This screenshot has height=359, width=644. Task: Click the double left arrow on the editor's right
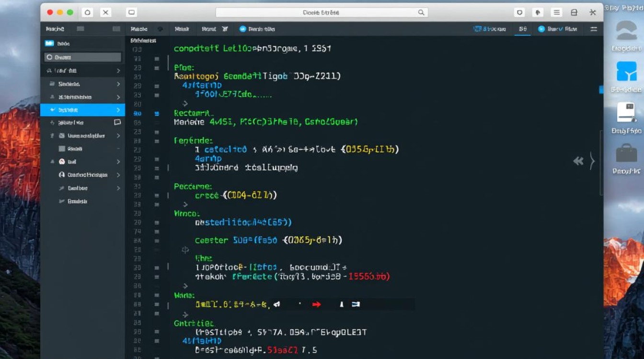[x=578, y=161]
